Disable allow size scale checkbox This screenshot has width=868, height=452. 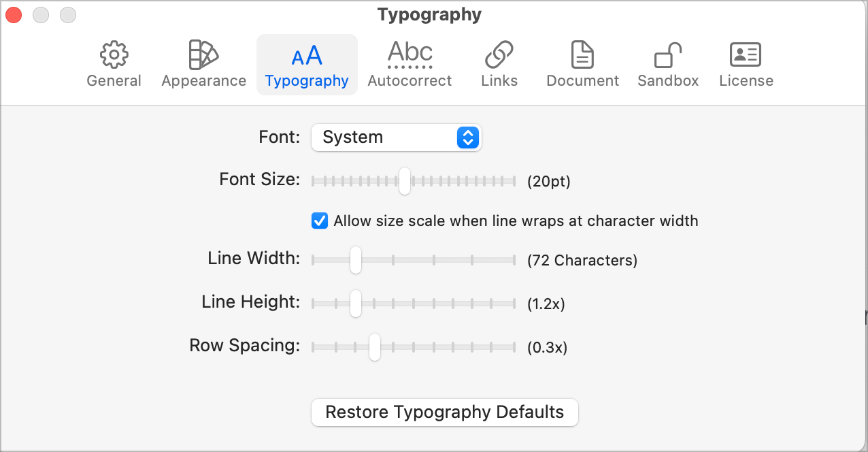coord(320,221)
